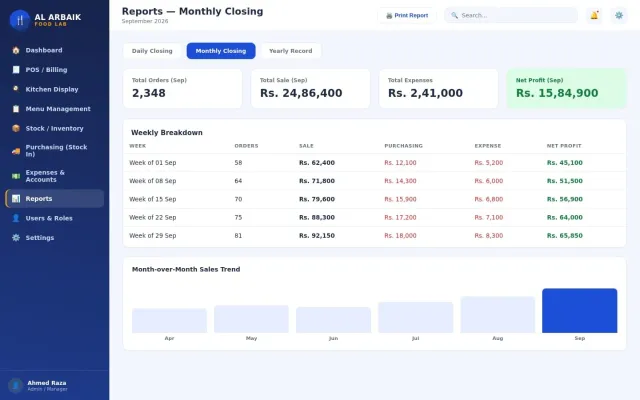Click the ORDERS column header
The image size is (640, 400).
[x=246, y=146]
